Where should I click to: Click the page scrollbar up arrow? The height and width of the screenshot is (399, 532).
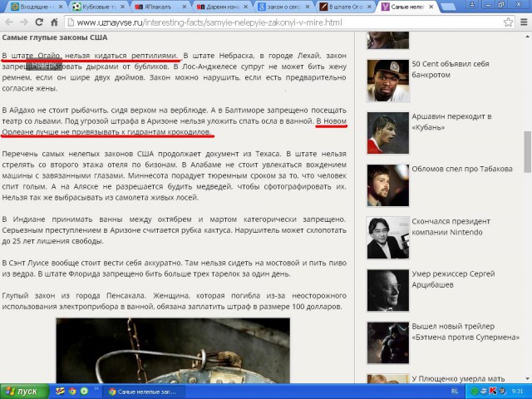pyautogui.click(x=528, y=36)
